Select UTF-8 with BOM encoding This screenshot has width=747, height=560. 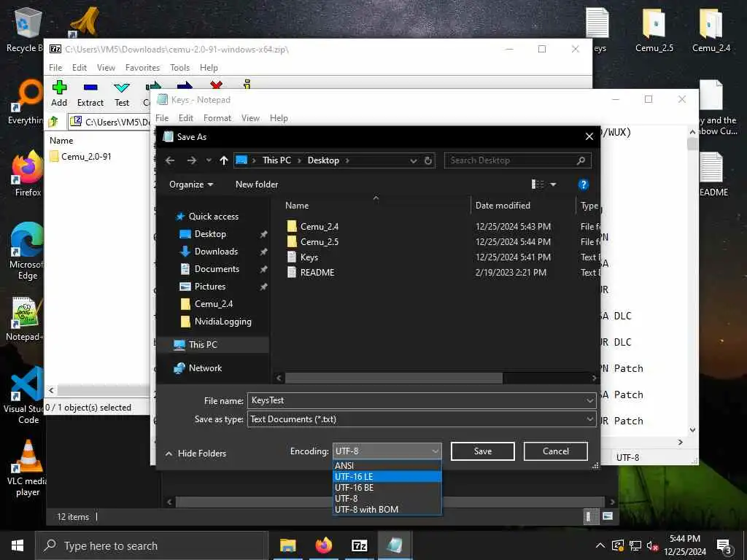(x=387, y=510)
